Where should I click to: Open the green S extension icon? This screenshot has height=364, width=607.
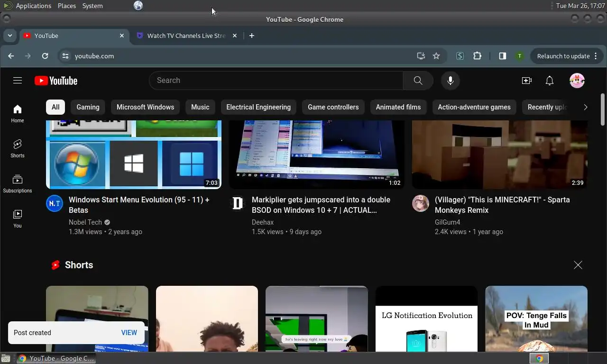pos(460,56)
